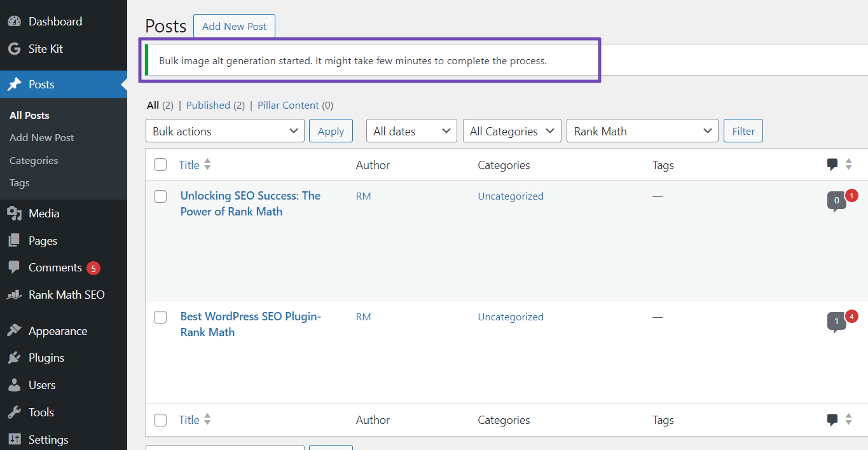
Task: Click the Tags column header text
Action: click(x=663, y=165)
